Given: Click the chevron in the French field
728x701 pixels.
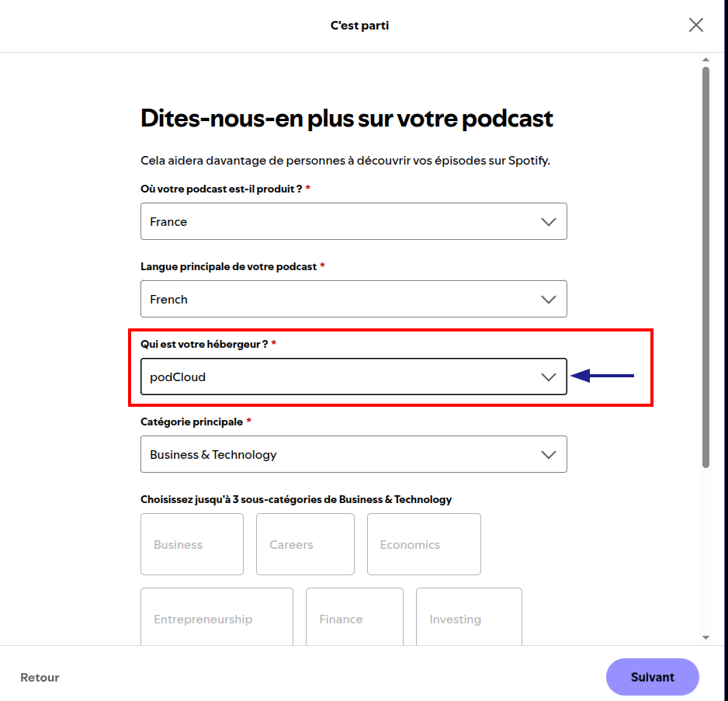Looking at the screenshot, I should point(548,300).
